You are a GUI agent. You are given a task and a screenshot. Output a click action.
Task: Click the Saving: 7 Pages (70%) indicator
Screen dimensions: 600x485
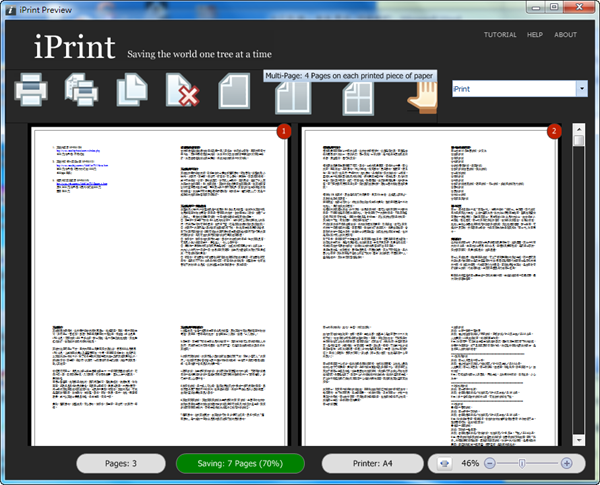point(240,464)
